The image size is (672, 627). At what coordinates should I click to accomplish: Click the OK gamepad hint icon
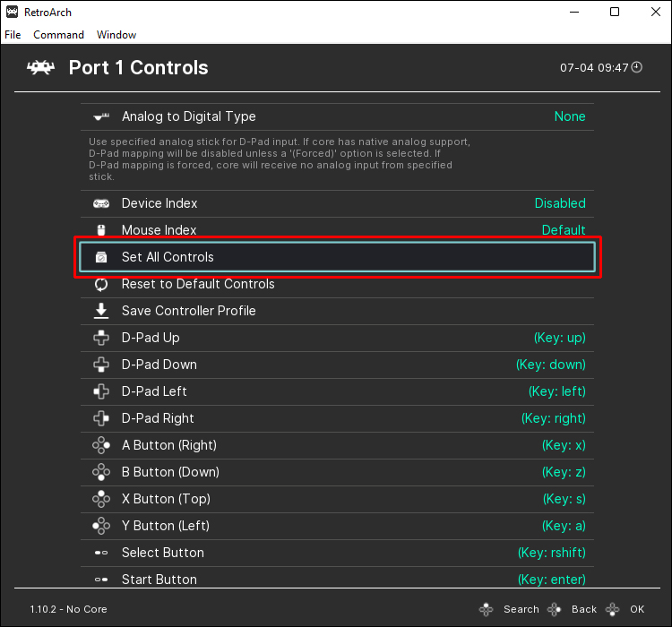coord(613,609)
